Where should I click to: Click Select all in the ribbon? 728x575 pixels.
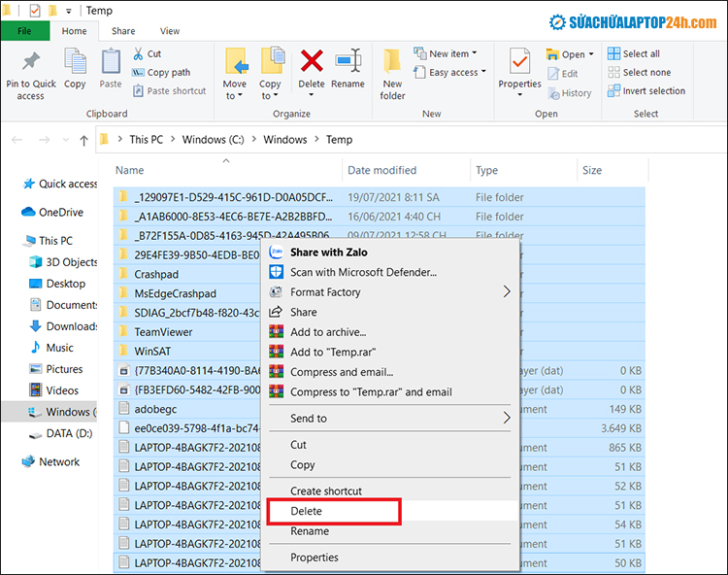634,53
